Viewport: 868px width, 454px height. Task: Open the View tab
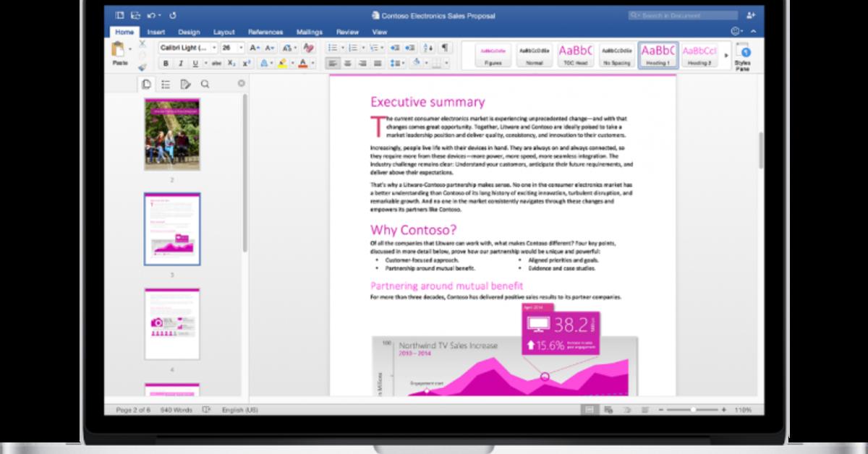380,32
